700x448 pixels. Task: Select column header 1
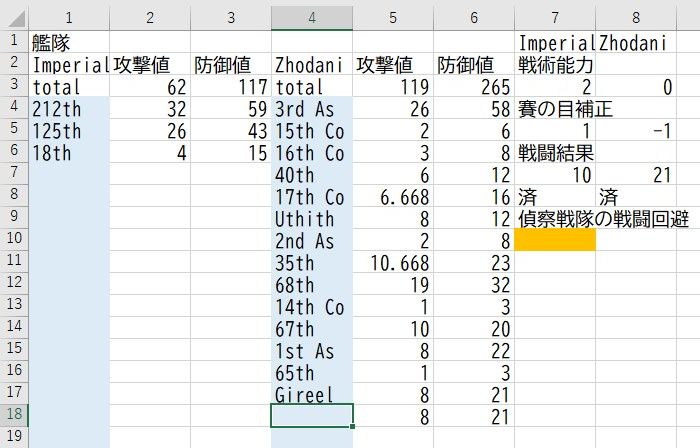point(69,17)
